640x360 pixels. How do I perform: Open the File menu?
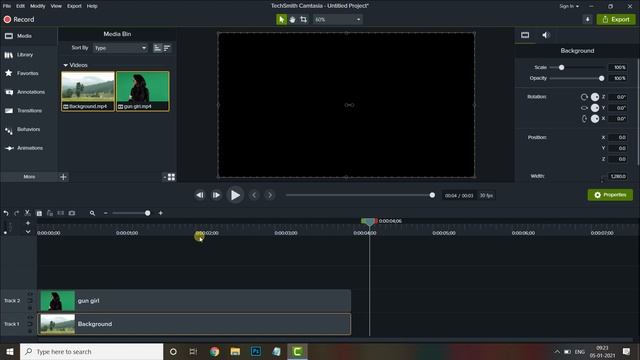(7, 6)
